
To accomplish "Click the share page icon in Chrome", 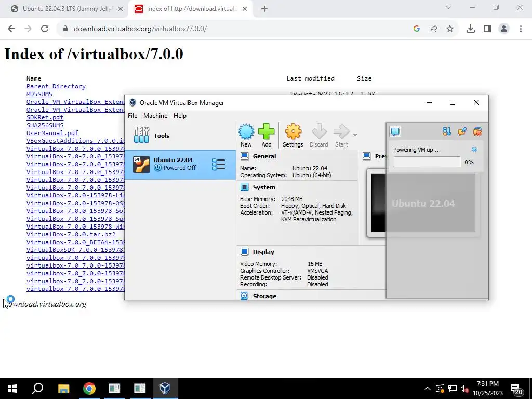I will pos(433,29).
